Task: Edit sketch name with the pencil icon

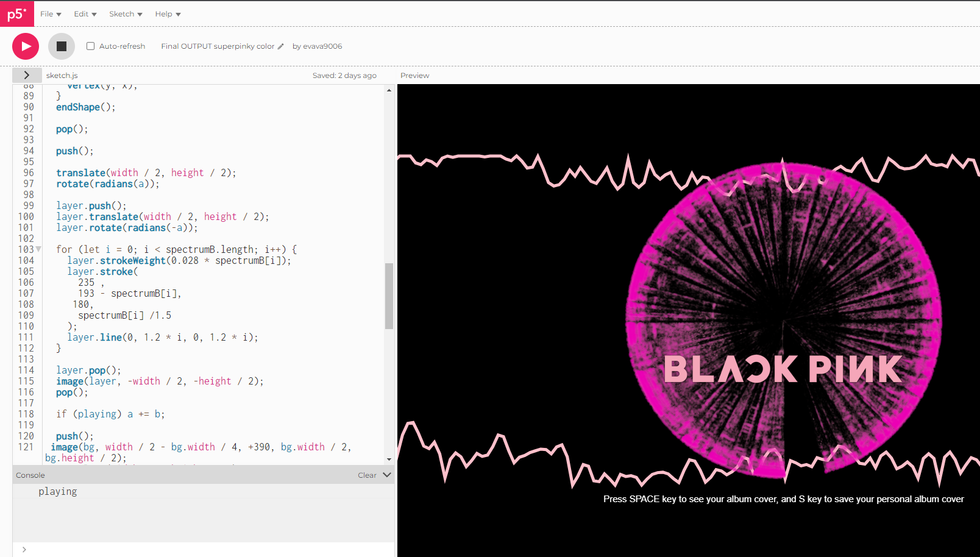Action: click(280, 46)
